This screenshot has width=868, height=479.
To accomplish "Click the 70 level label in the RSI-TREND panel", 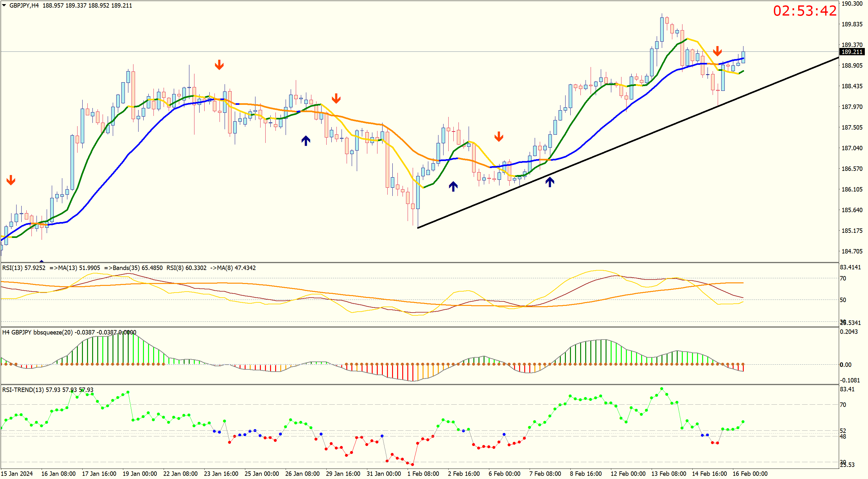I will (x=843, y=405).
